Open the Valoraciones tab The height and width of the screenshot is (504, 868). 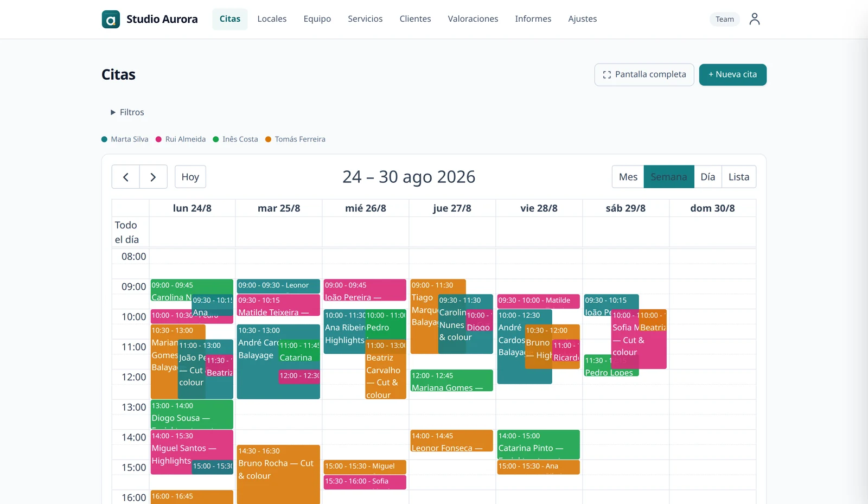point(473,19)
